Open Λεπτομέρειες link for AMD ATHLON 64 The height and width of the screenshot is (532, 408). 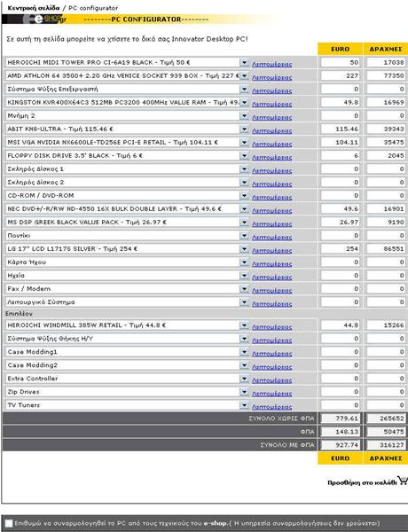(x=272, y=77)
